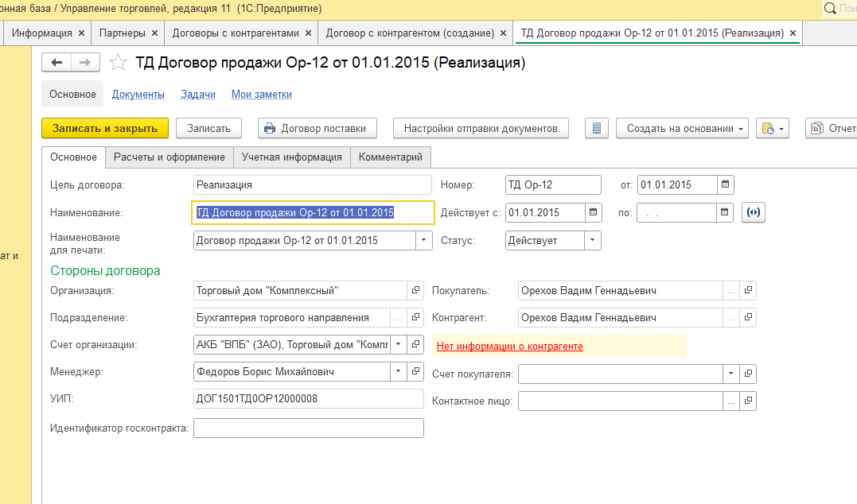
Task: Open calendar for 'Действует с' date
Action: [594, 213]
